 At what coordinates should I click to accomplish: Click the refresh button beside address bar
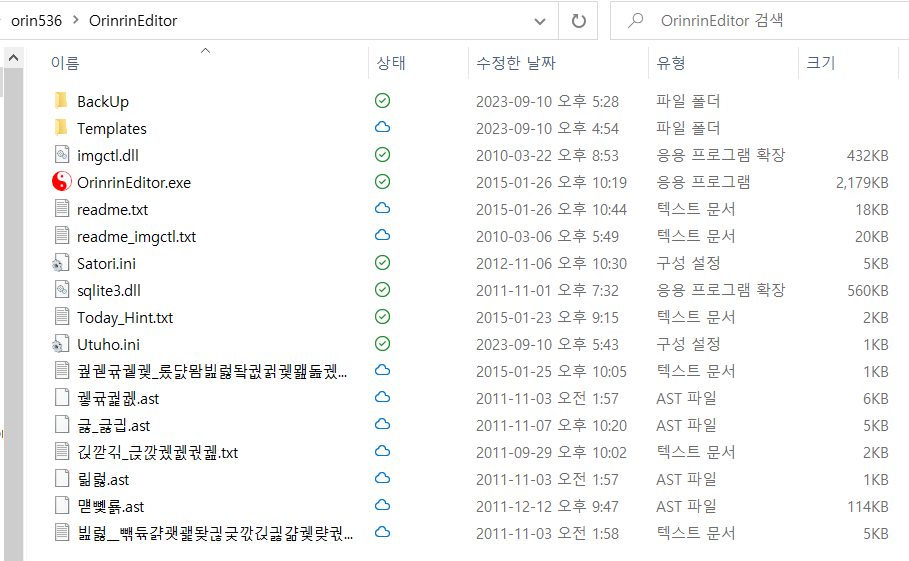[x=578, y=20]
